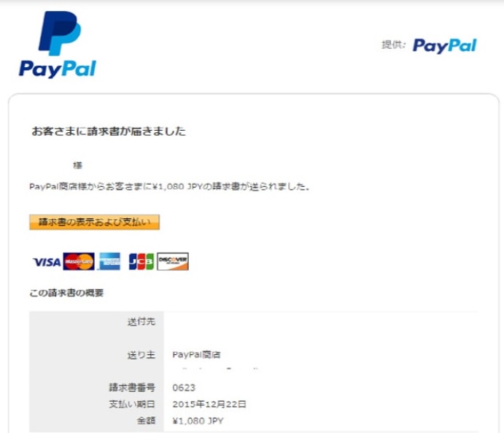504x433 pixels.
Task: Click the PayPal商店 sender name
Action: (x=196, y=355)
